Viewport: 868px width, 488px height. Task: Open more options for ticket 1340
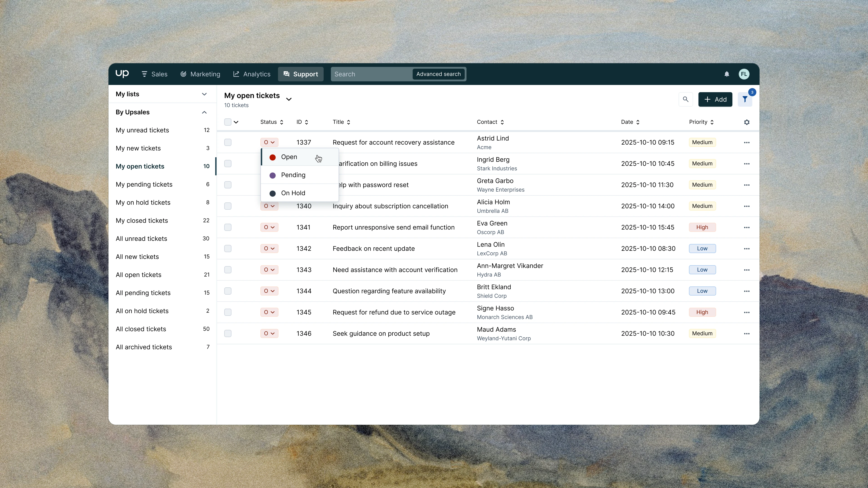coord(747,206)
